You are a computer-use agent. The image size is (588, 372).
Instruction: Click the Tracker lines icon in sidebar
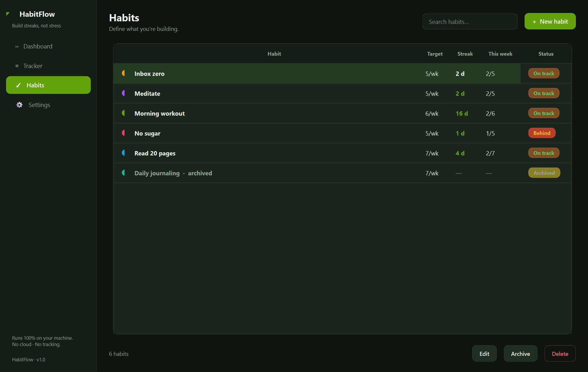(x=17, y=66)
